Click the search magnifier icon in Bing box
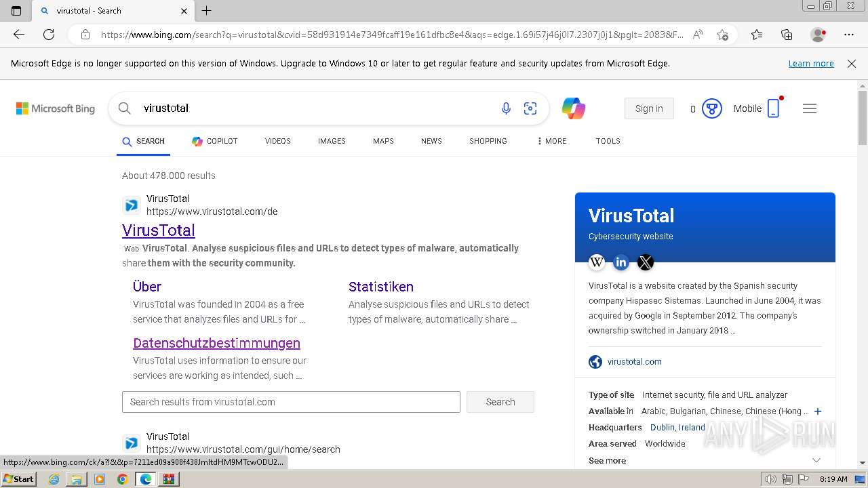This screenshot has width=868, height=488. tap(124, 108)
